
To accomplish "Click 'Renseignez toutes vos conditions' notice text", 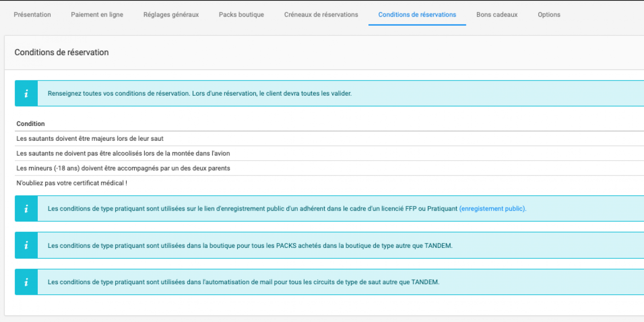I will 200,93.
